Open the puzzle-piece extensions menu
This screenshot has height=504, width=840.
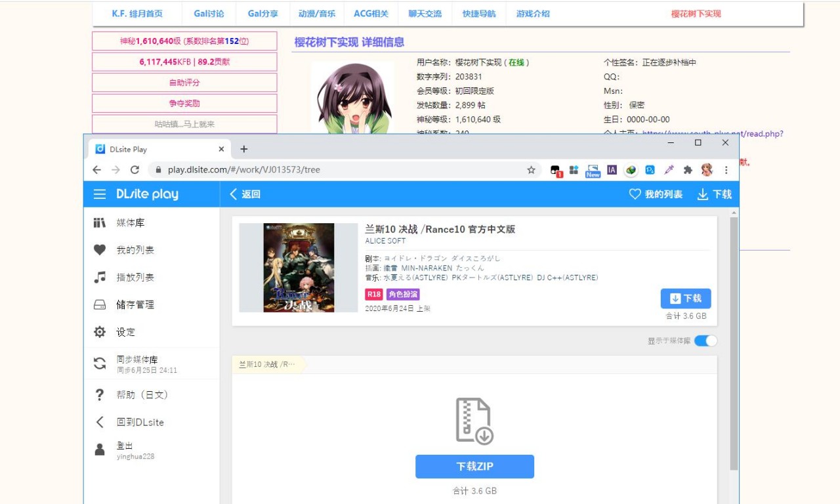click(688, 170)
